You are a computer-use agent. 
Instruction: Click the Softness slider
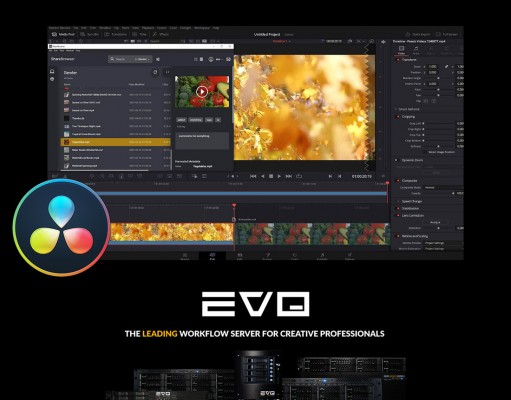pyautogui.click(x=439, y=146)
